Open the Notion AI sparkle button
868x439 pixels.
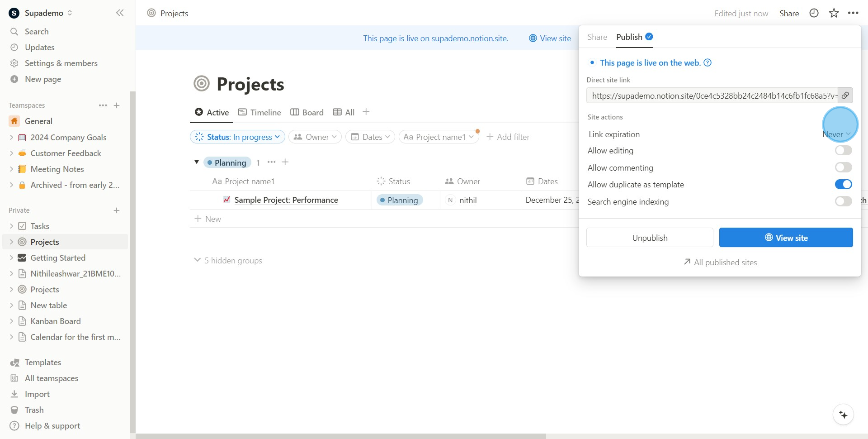(843, 415)
